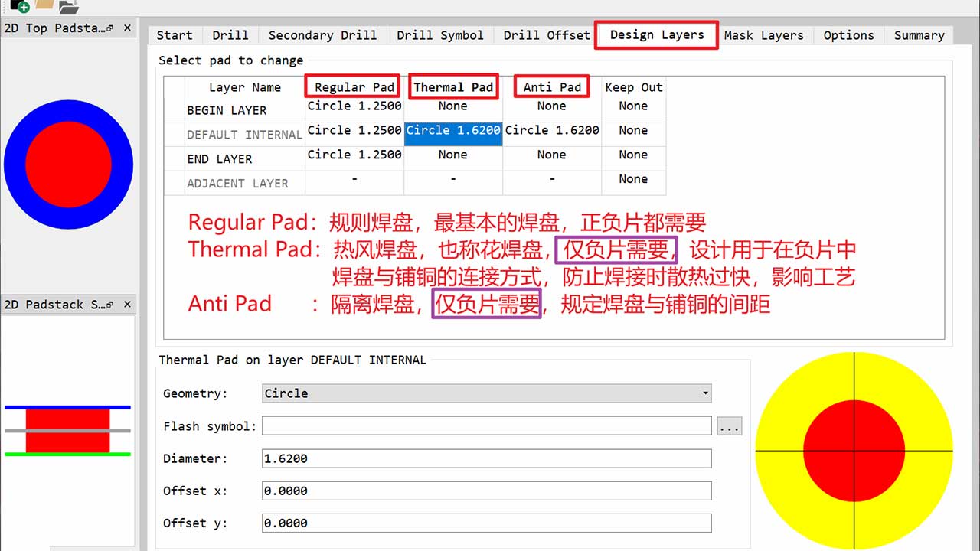Expand the Geometry dropdown showing Circle
The width and height of the screenshot is (980, 551).
(486, 393)
